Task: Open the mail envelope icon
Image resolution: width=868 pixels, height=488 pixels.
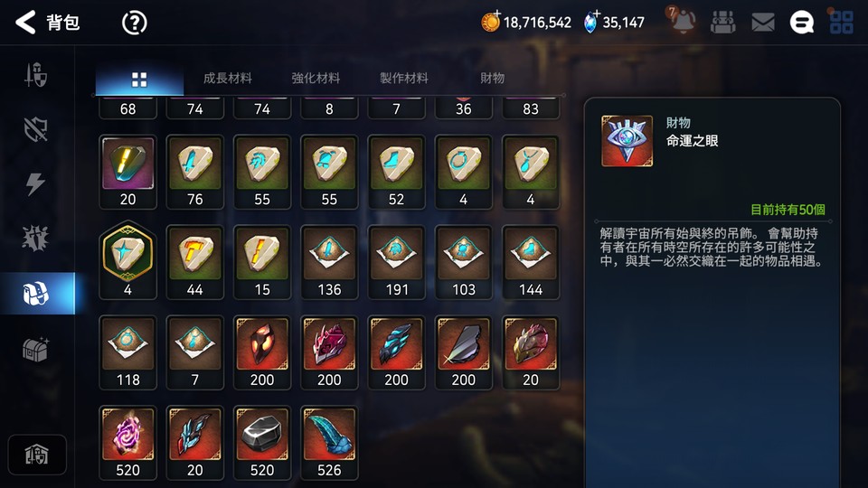Action: click(763, 22)
